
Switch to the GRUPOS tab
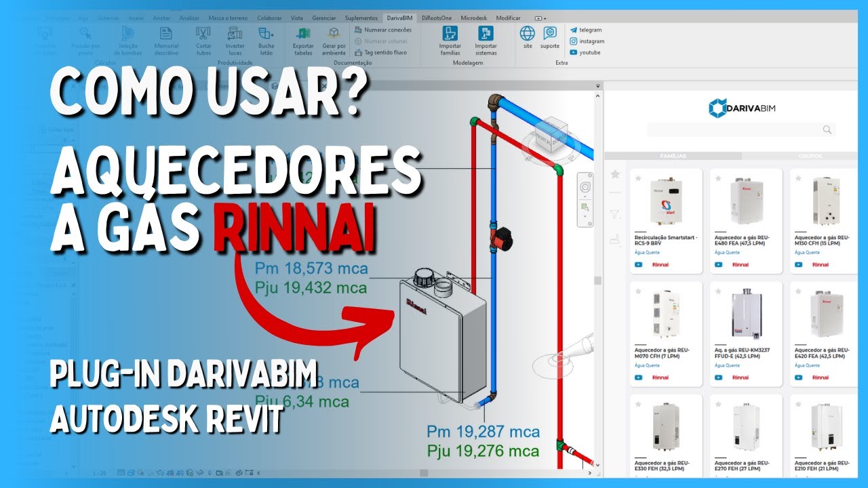(810, 156)
